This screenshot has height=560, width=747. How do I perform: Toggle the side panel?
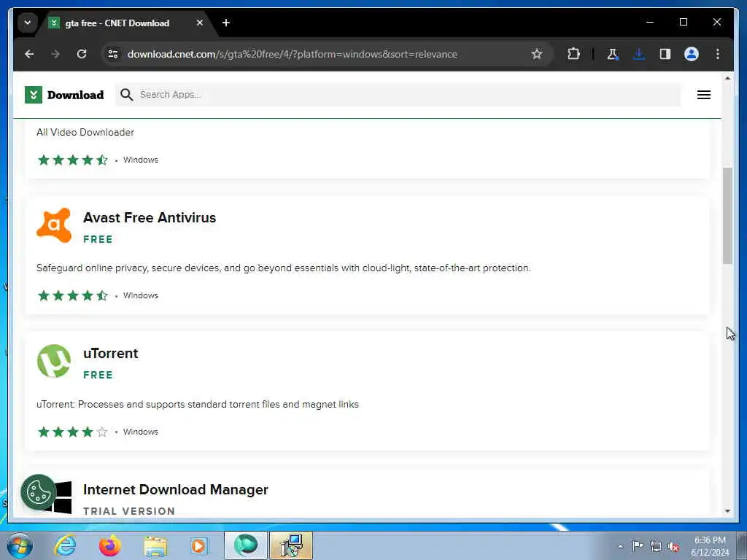pos(665,54)
